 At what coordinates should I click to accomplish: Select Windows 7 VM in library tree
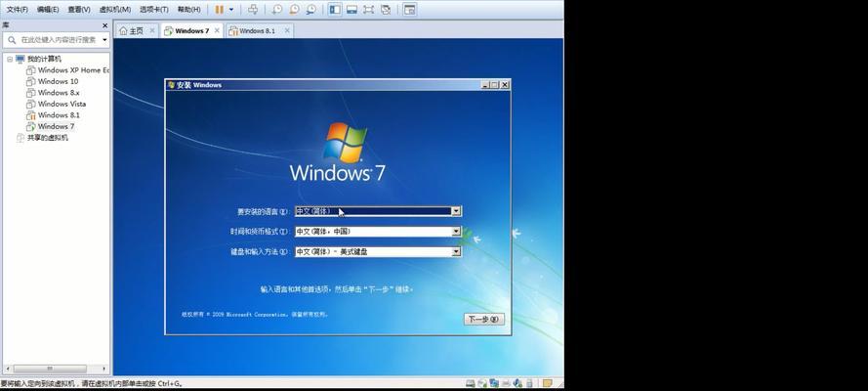(56, 126)
